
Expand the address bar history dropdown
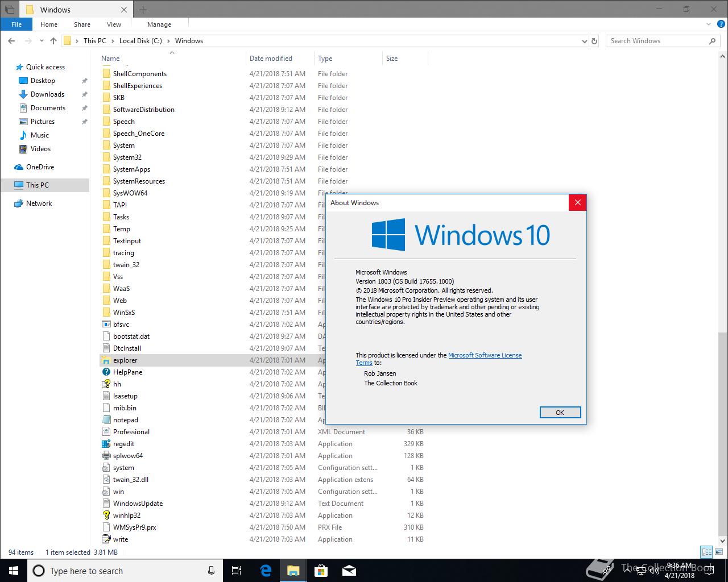pos(584,41)
